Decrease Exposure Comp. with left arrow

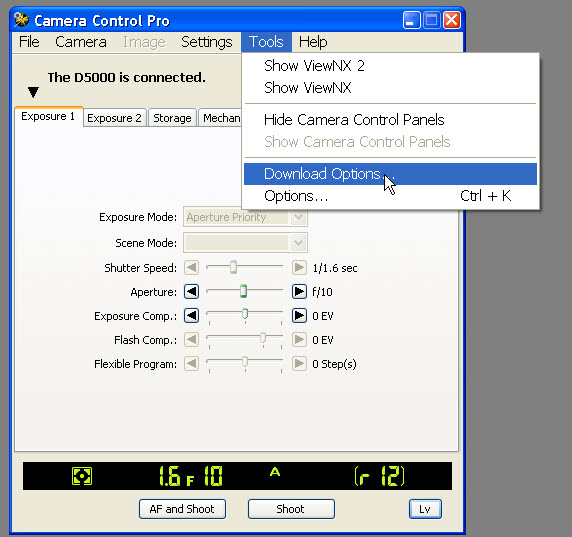[x=191, y=316]
